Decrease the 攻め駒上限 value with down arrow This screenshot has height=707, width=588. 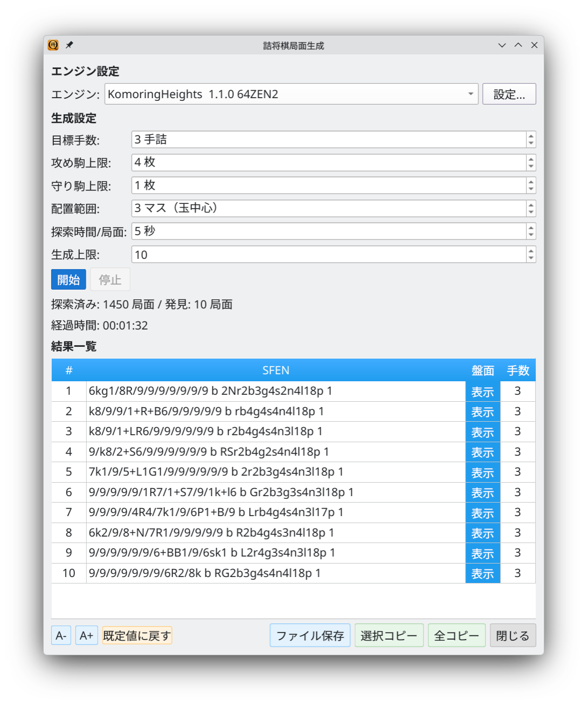pyautogui.click(x=531, y=166)
